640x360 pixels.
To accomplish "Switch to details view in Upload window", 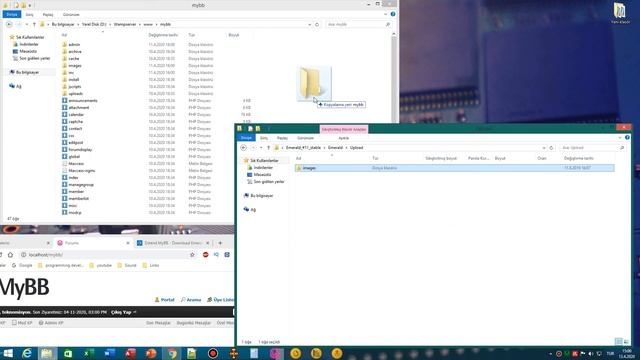I will pyautogui.click(x=619, y=342).
